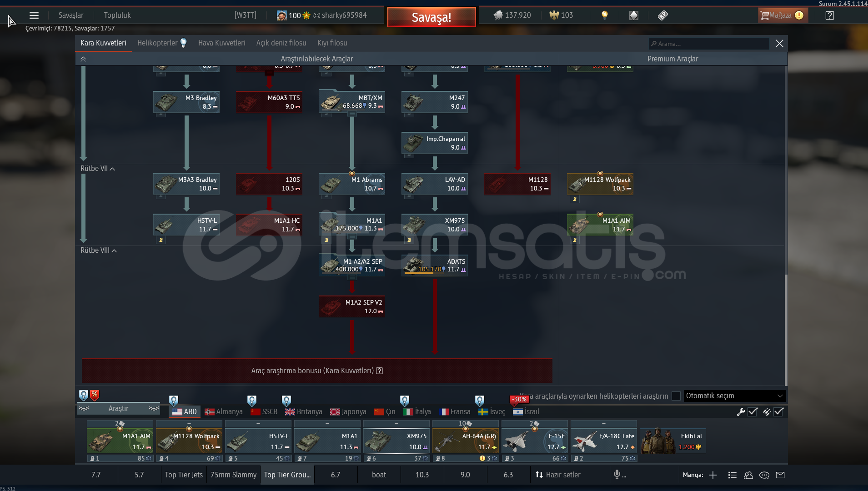Image resolution: width=868 pixels, height=491 pixels.
Task: Select the Almanya nation tab
Action: click(224, 412)
